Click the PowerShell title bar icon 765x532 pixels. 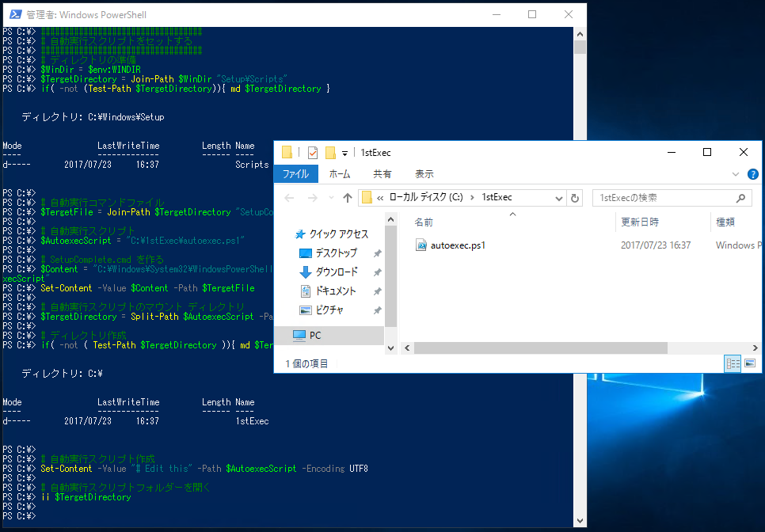point(16,14)
